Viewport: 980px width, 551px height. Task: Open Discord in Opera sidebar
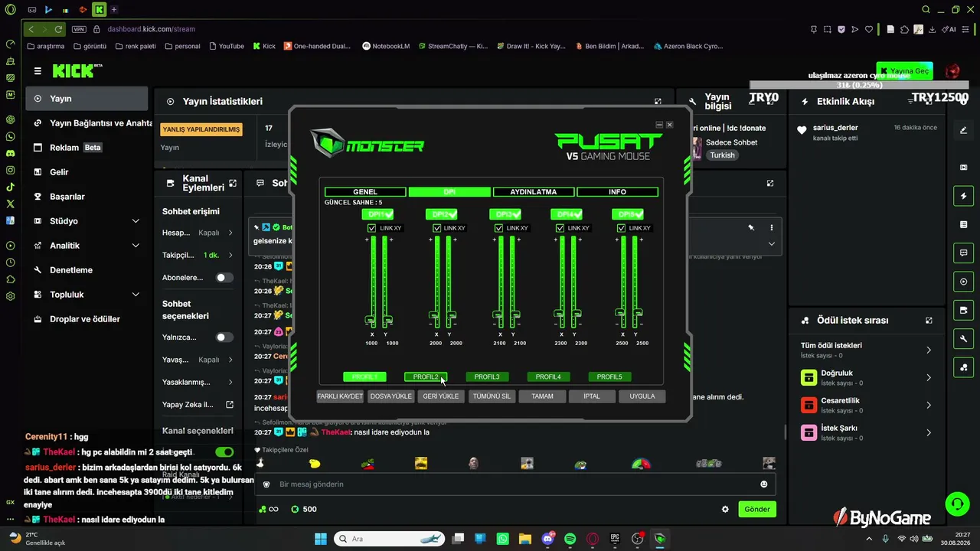click(10, 153)
